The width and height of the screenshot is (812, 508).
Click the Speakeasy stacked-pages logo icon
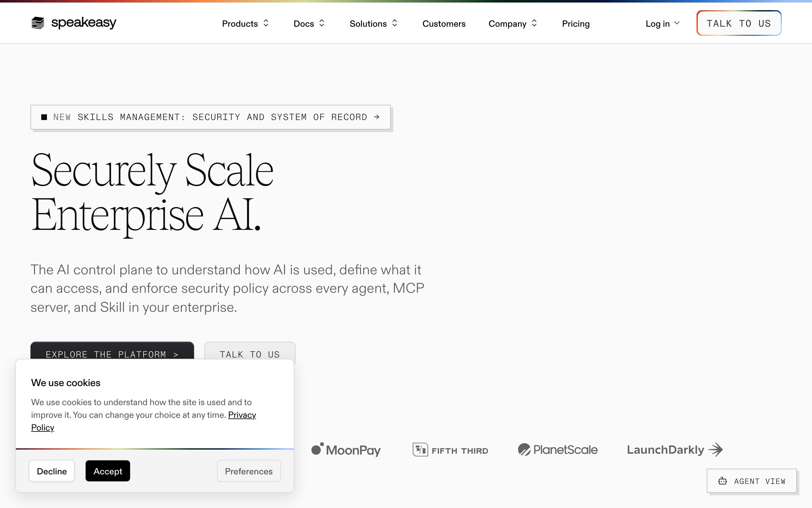[37, 23]
